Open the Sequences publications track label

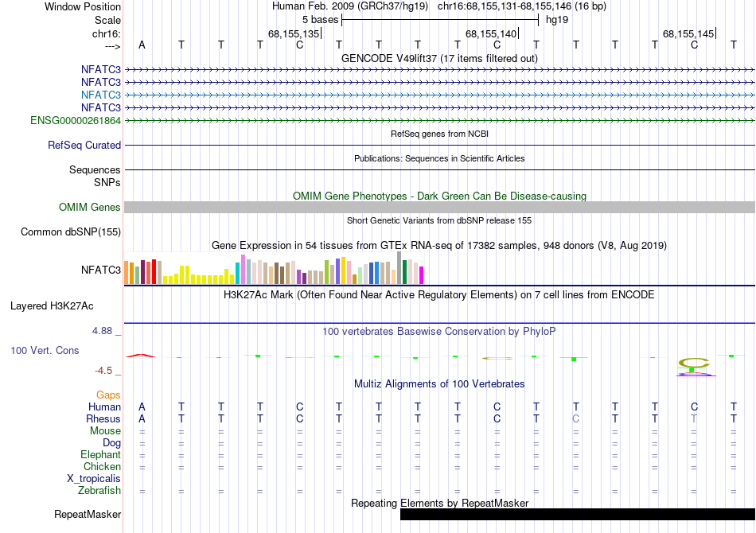95,169
